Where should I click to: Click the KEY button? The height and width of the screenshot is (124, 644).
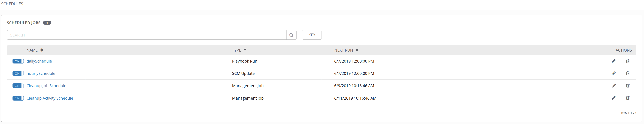pyautogui.click(x=311, y=35)
